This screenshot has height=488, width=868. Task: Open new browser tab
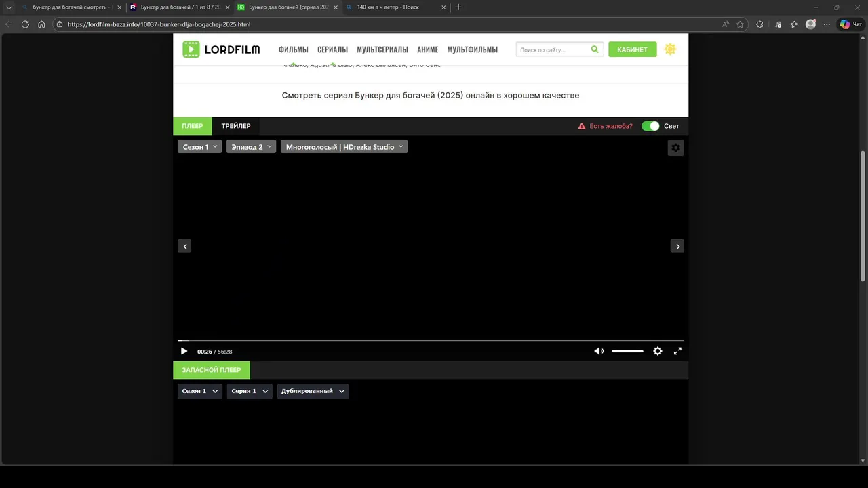pyautogui.click(x=458, y=7)
